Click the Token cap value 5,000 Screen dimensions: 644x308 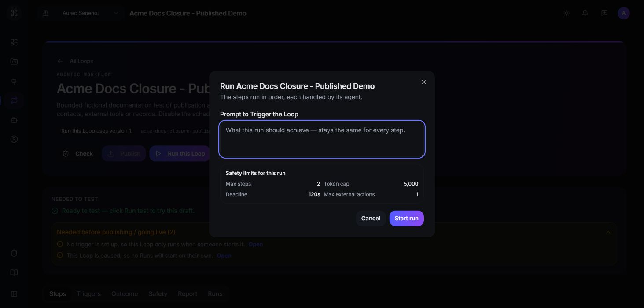tap(411, 184)
